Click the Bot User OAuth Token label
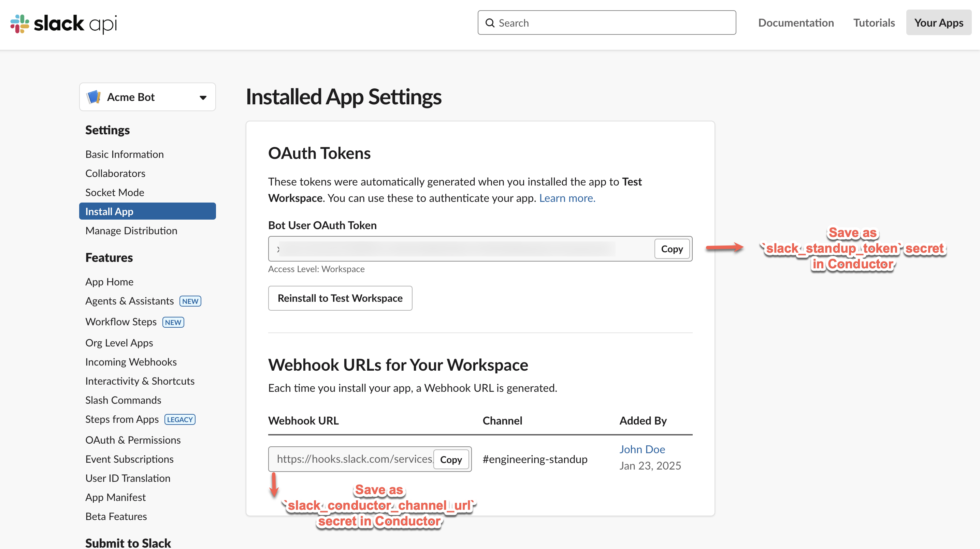Screen dimensions: 980x549 click(x=322, y=225)
